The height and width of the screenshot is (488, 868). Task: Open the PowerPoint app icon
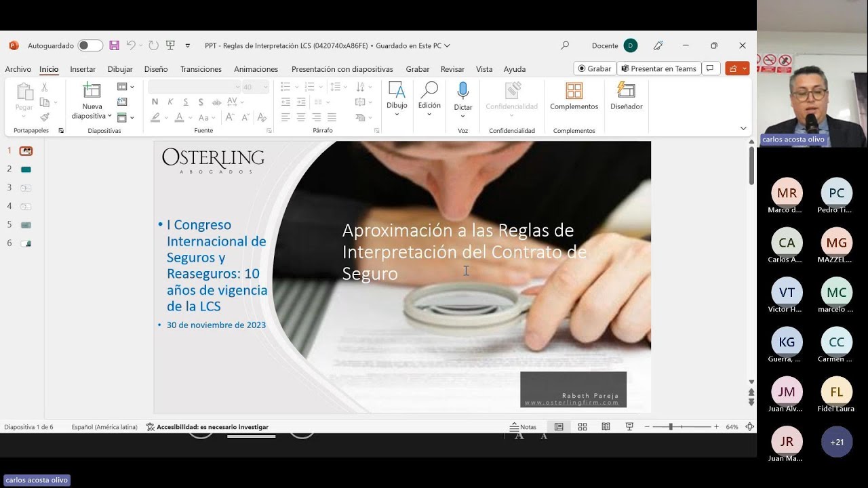[14, 45]
